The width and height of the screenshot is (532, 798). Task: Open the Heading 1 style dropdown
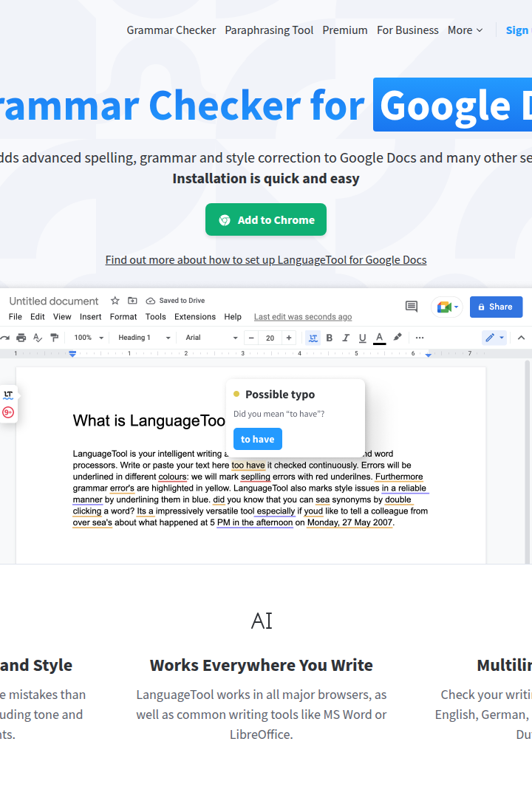coord(144,338)
